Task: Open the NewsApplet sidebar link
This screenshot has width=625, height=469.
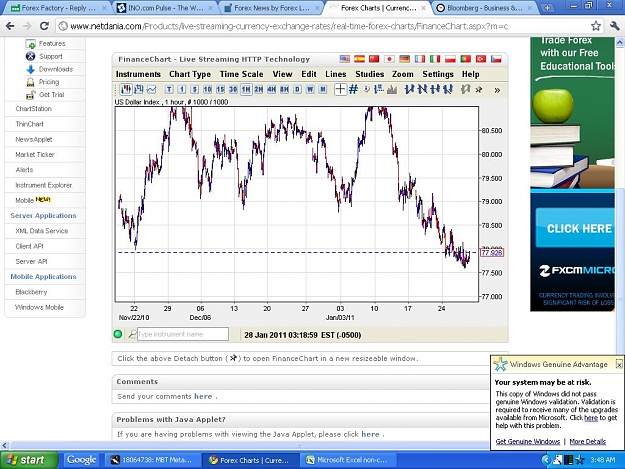Action: pyautogui.click(x=34, y=139)
